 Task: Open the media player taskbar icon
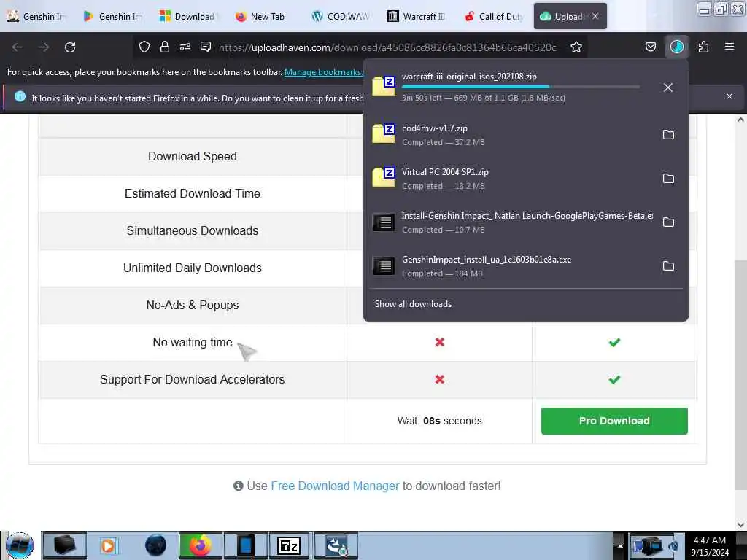[x=108, y=545]
